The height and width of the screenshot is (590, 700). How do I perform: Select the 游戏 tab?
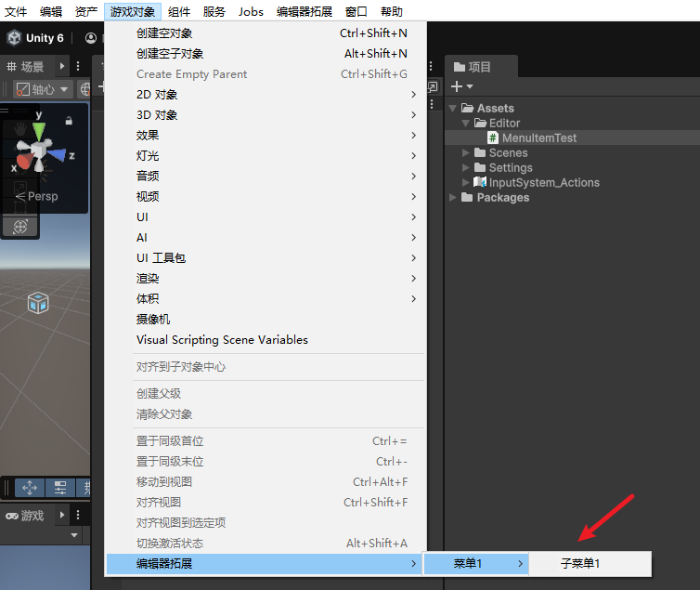[x=25, y=516]
